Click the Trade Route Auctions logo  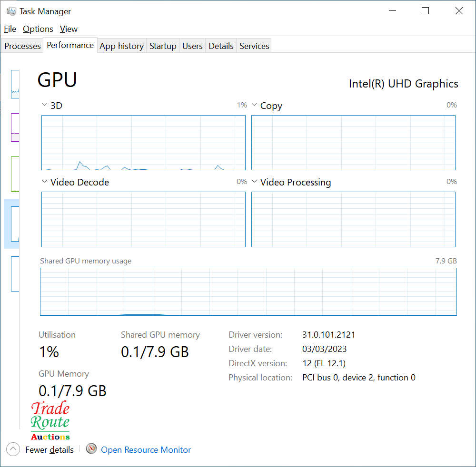click(x=50, y=421)
